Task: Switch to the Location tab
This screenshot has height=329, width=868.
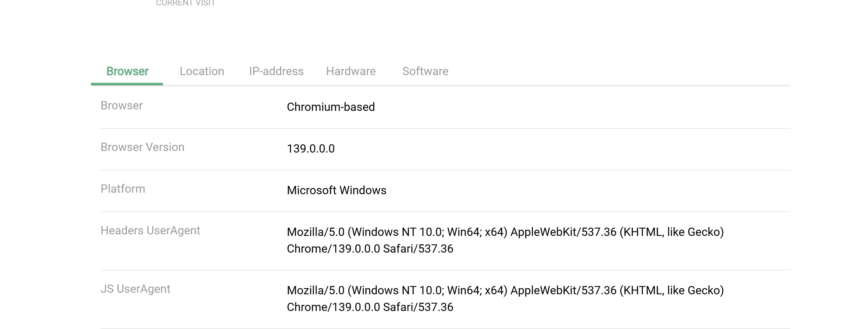Action: point(202,71)
